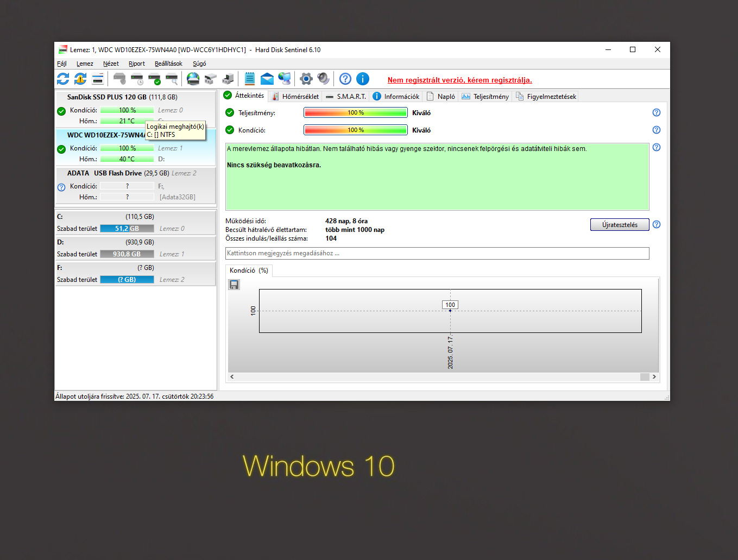Switch to the Figyelmeztetések tab
Viewport: 738px width, 560px height.
546,96
